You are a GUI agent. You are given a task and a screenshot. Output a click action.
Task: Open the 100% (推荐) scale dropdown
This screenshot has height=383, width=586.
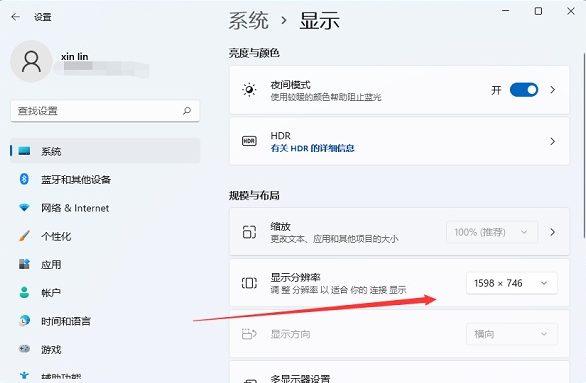coord(492,232)
